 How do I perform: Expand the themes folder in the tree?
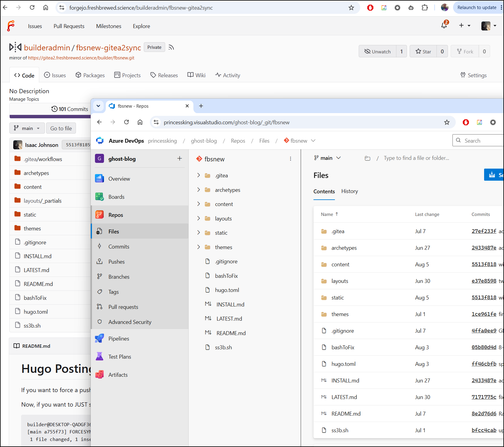(x=198, y=247)
